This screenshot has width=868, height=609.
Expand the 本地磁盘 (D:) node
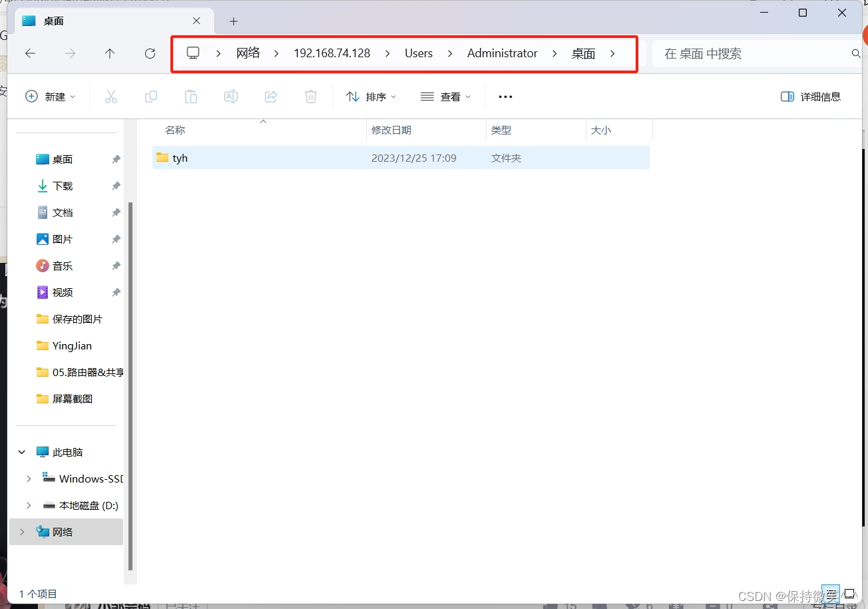[x=29, y=505]
